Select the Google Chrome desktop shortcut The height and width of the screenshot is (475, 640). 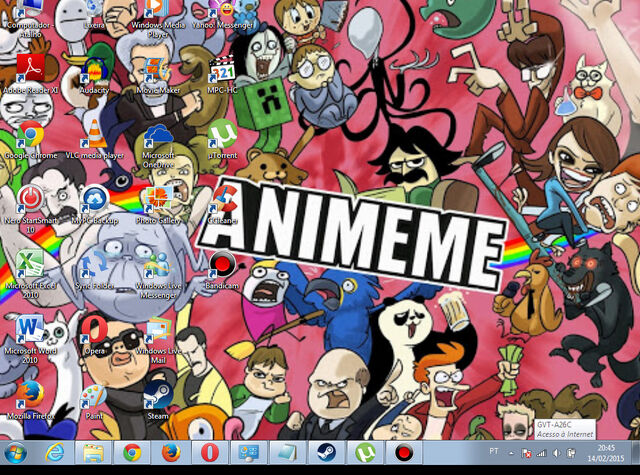coord(30,140)
